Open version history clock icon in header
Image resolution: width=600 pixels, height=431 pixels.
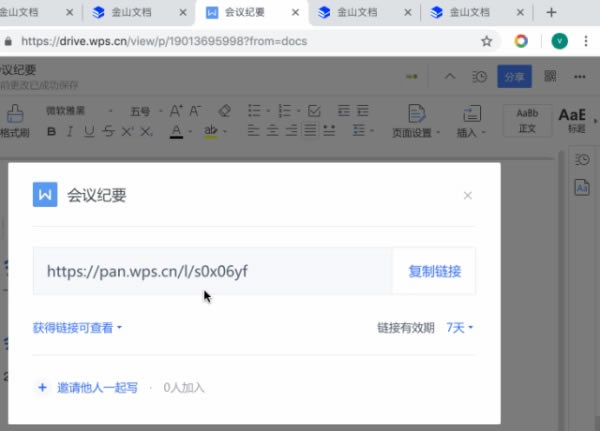coord(479,77)
